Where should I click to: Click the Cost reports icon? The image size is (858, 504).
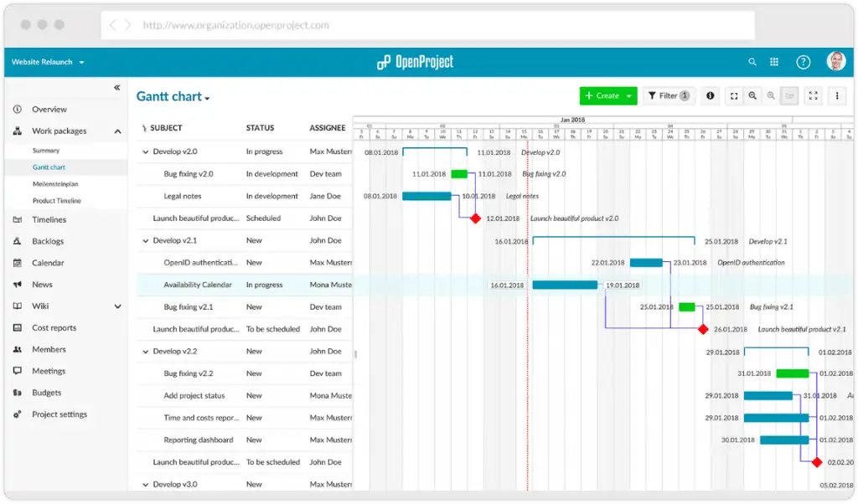click(x=18, y=327)
